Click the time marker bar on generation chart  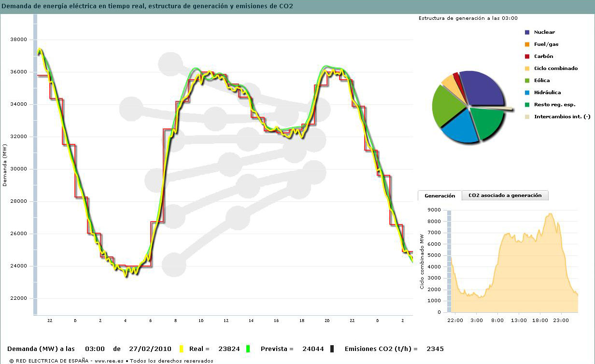coord(449,261)
